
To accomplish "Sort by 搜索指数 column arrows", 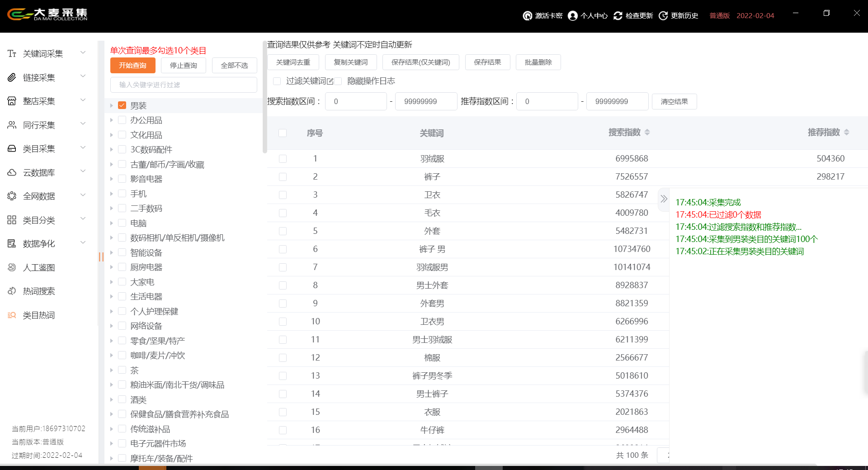I will [x=647, y=132].
